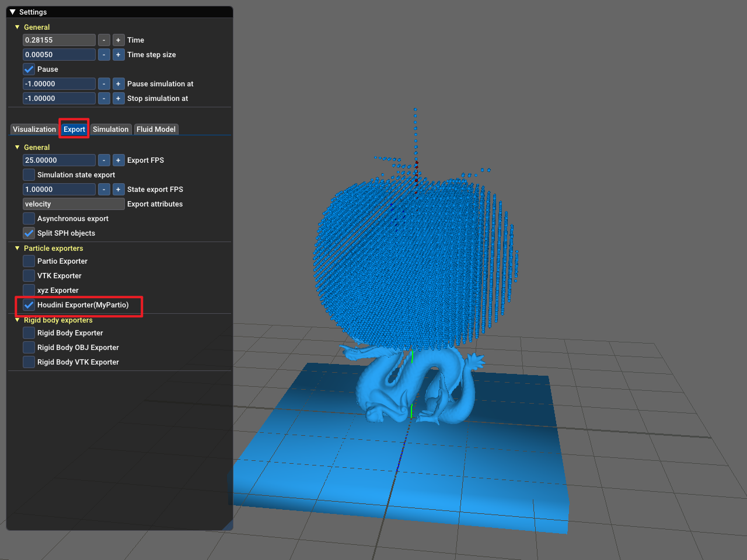Enable Rigid Body VTK Exporter
This screenshot has width=747, height=560.
click(29, 362)
